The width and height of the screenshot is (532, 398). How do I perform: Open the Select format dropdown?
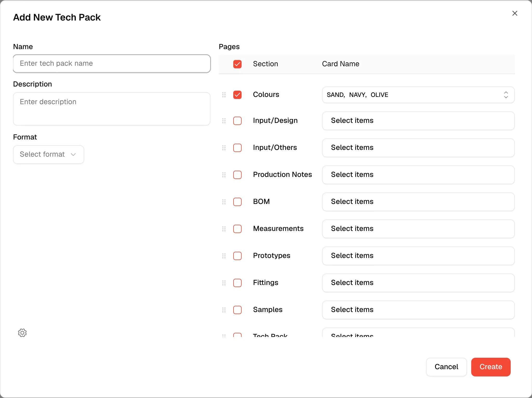tap(49, 155)
